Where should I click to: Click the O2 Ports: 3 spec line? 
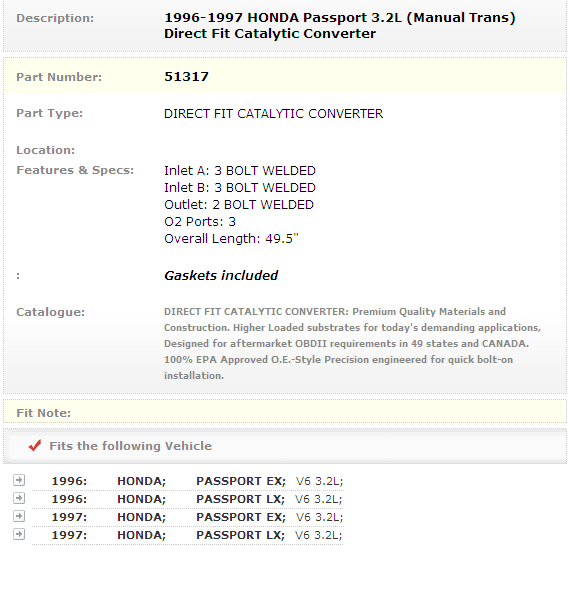coord(200,222)
